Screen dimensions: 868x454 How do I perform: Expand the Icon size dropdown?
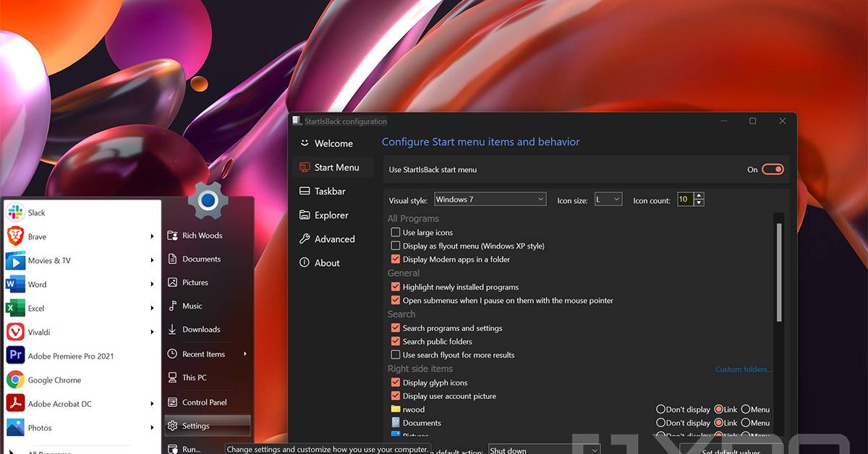608,200
